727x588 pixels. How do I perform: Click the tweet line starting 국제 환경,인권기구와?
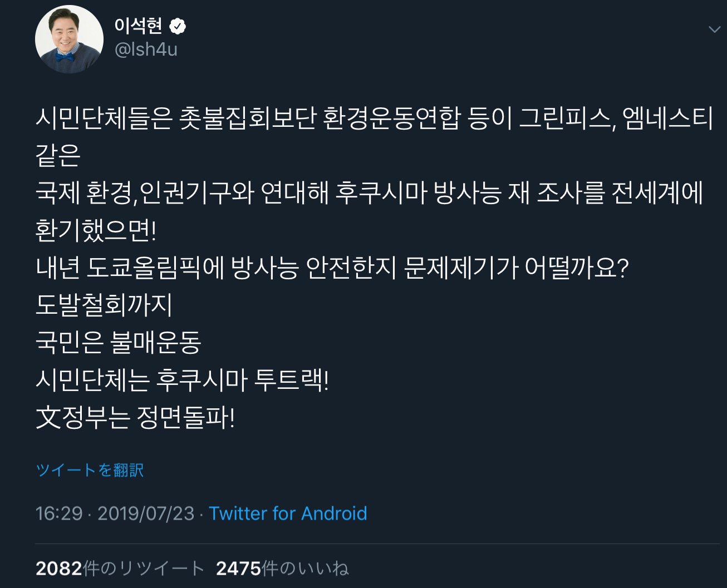tap(369, 193)
